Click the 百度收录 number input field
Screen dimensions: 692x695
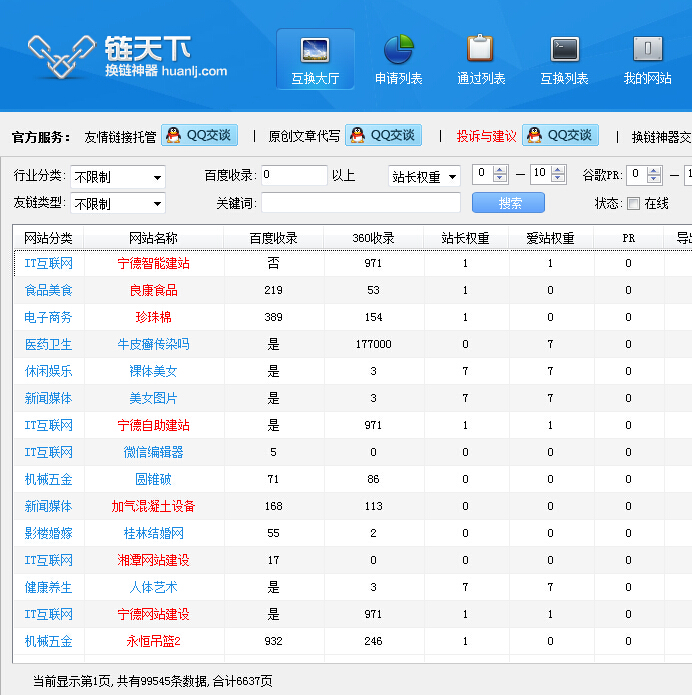click(x=294, y=176)
